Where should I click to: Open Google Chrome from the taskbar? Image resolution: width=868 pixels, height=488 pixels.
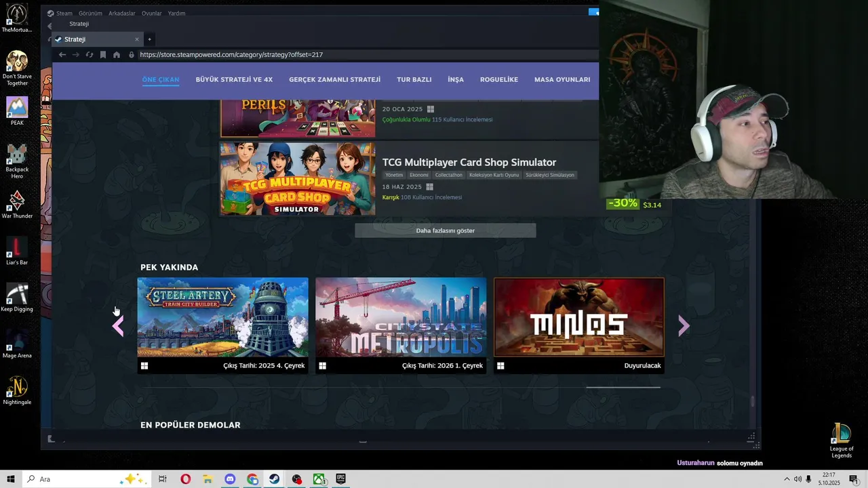click(x=252, y=479)
